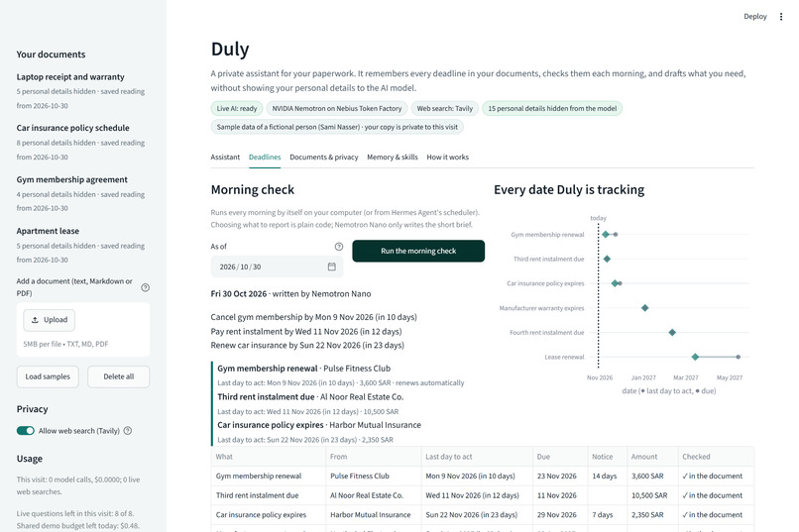Click the Third rent instalment due chart marker
Image resolution: width=799 pixels, height=532 pixels.
click(x=607, y=260)
